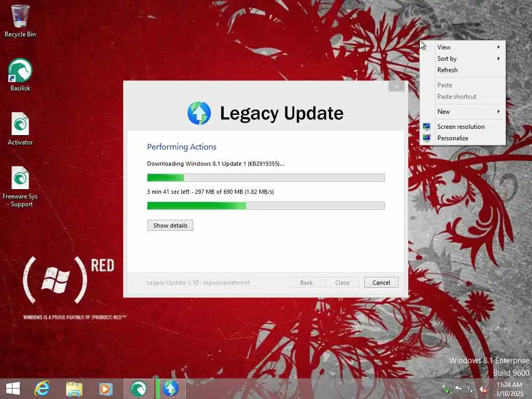Click the Performing Actions heading
This screenshot has width=532, height=399.
coord(182,147)
